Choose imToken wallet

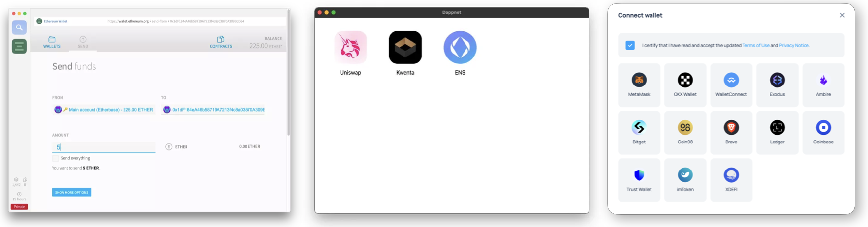pyautogui.click(x=685, y=180)
